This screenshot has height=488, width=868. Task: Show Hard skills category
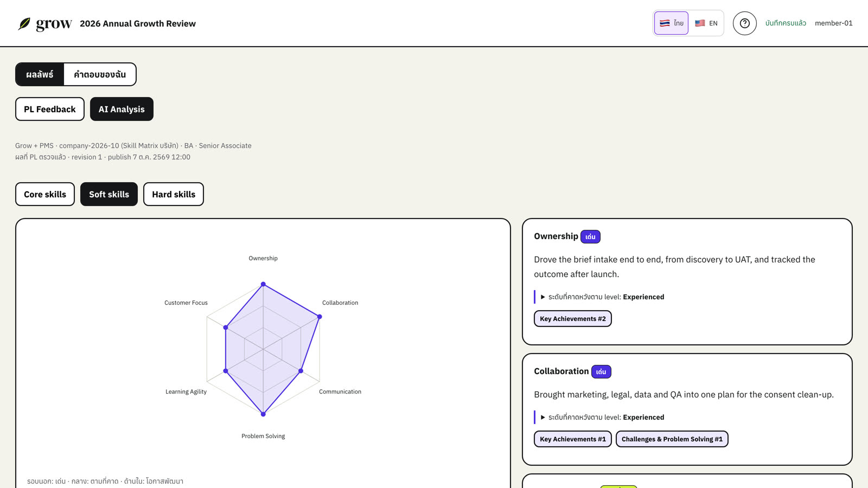pos(174,194)
